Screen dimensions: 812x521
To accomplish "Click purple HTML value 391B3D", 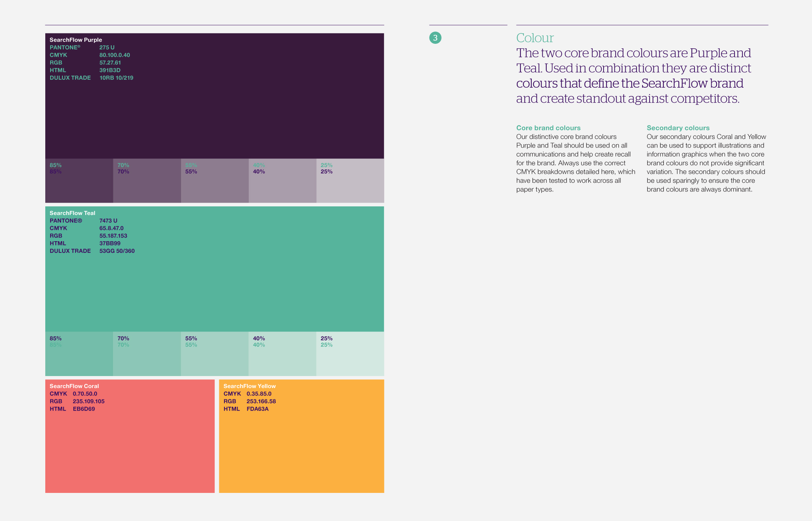I will click(110, 70).
